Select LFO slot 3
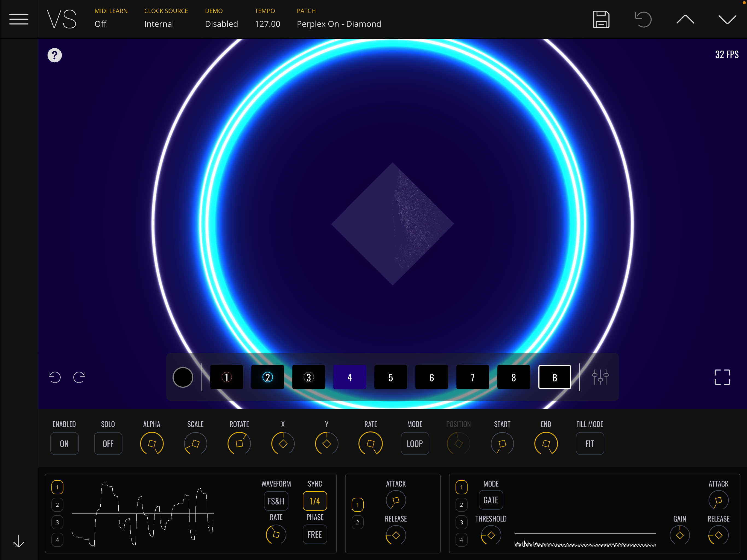Viewport: 747px width, 560px height. (57, 522)
